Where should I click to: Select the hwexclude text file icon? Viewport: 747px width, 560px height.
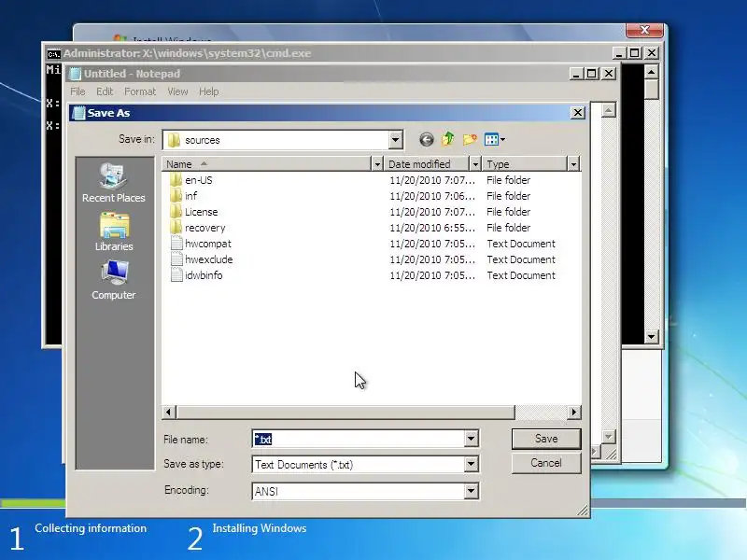coord(176,259)
